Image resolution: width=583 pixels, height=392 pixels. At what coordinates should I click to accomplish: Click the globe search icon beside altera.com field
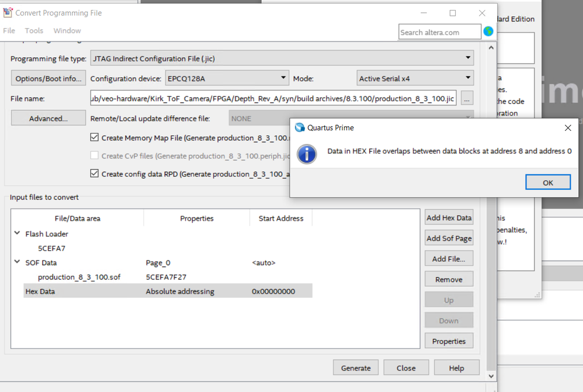pos(488,32)
